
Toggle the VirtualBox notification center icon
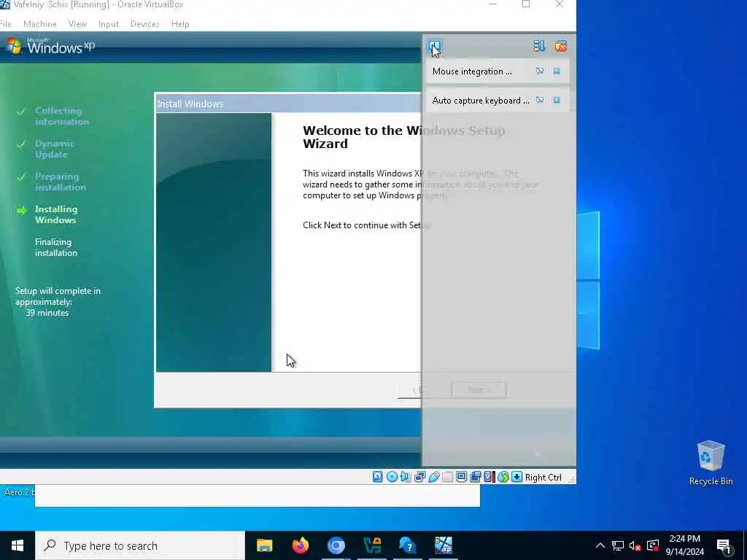pyautogui.click(x=434, y=46)
